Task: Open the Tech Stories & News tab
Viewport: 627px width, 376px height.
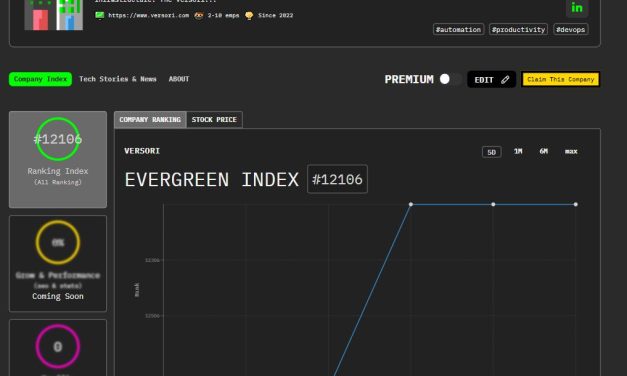Action: coord(118,79)
